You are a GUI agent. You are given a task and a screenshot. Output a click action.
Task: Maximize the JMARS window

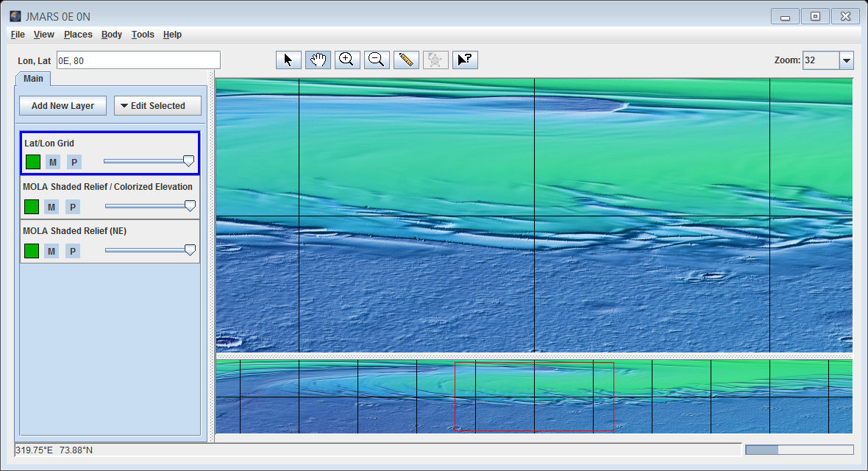(x=816, y=17)
